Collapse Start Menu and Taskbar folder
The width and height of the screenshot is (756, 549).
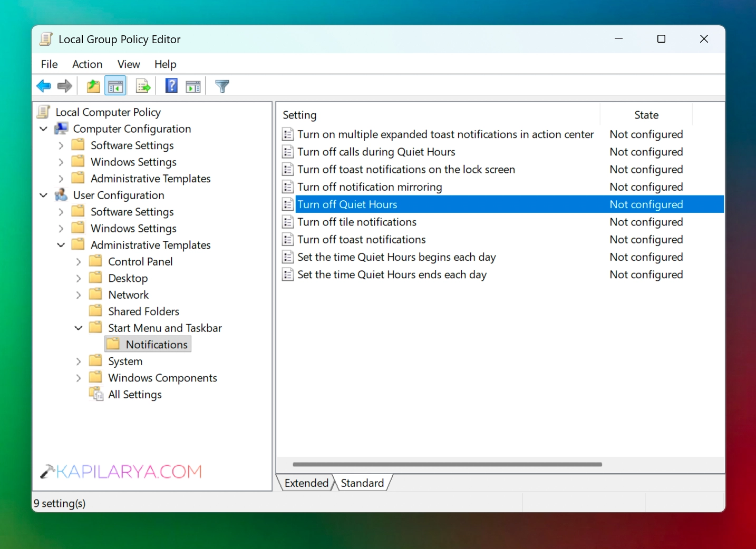point(79,328)
